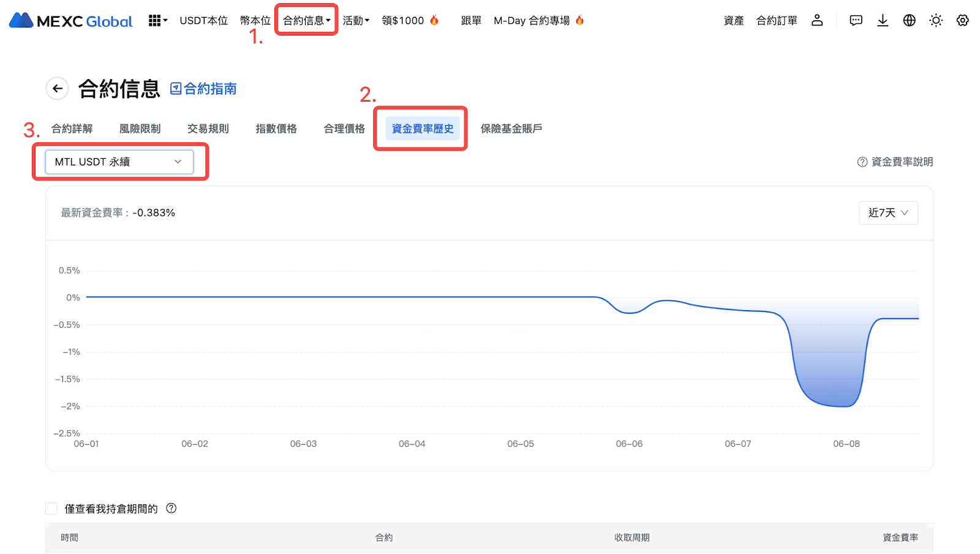Switch to the 風險限制 tab
This screenshot has width=980, height=554.
coord(140,129)
